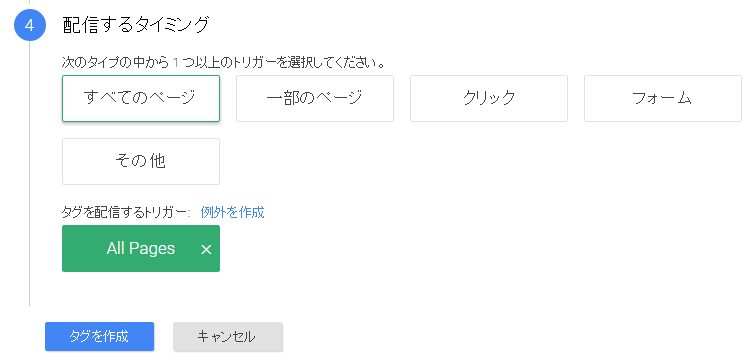753x364 pixels.
Task: Cancel tag creation with キャンセル
Action: click(x=228, y=337)
